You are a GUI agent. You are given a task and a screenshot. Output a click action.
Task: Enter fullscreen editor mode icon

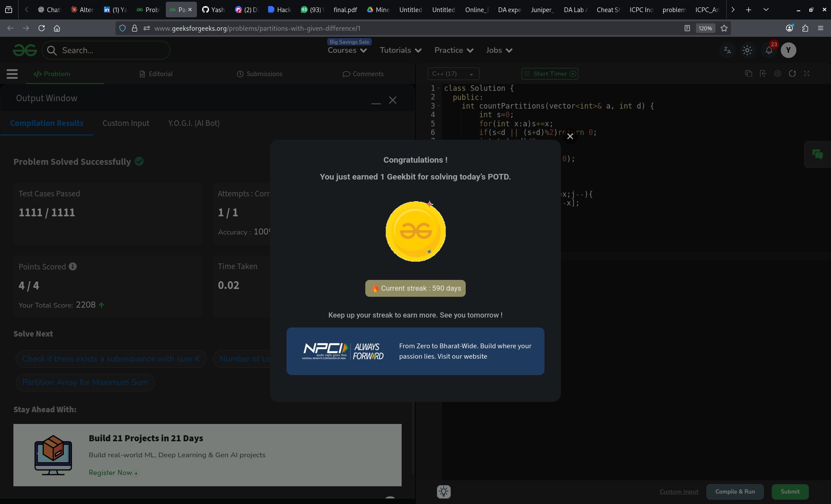tap(807, 74)
